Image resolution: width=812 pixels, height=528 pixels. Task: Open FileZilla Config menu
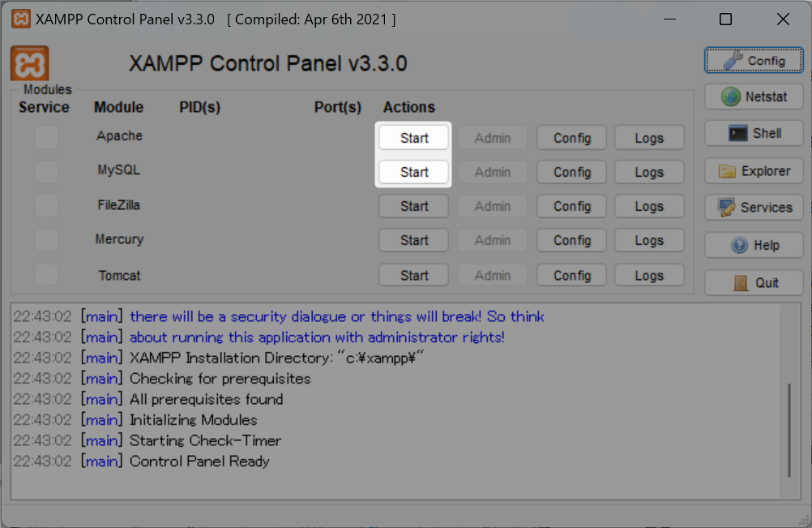[x=571, y=206]
